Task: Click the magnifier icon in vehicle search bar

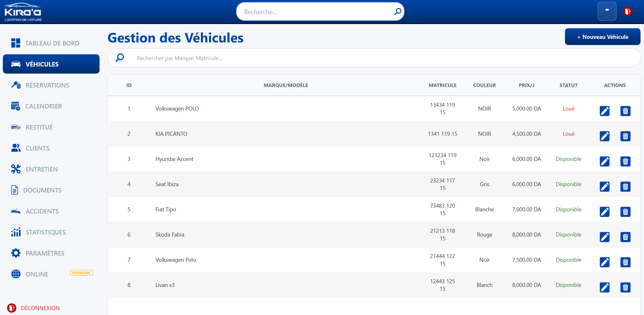Action: coord(120,58)
